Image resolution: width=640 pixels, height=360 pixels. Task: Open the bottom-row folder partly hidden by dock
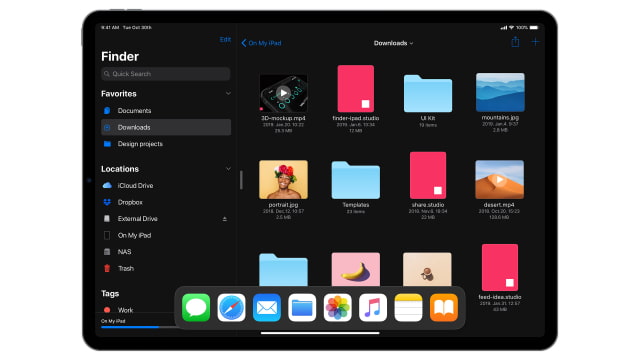[x=283, y=270]
